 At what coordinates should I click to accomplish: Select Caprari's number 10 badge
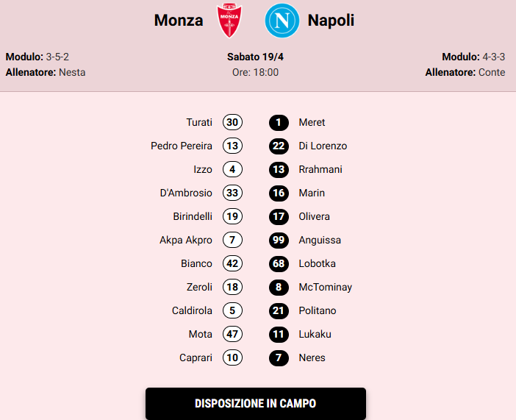click(x=232, y=357)
